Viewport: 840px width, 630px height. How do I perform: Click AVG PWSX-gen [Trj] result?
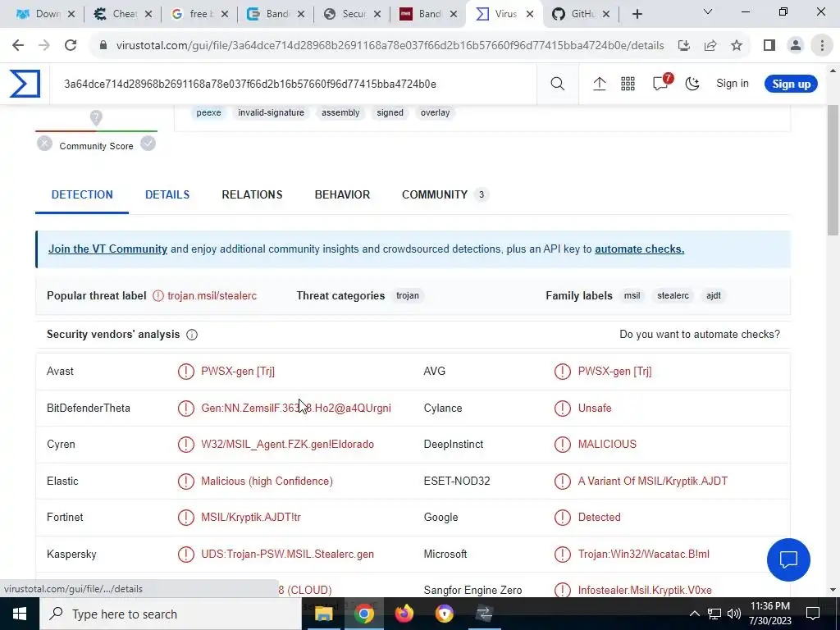(614, 372)
